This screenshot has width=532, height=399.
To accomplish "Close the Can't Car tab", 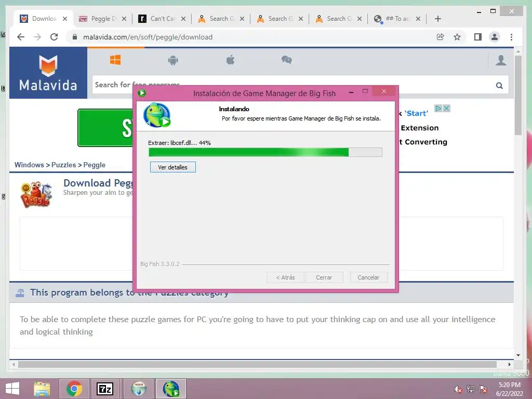I will (183, 19).
